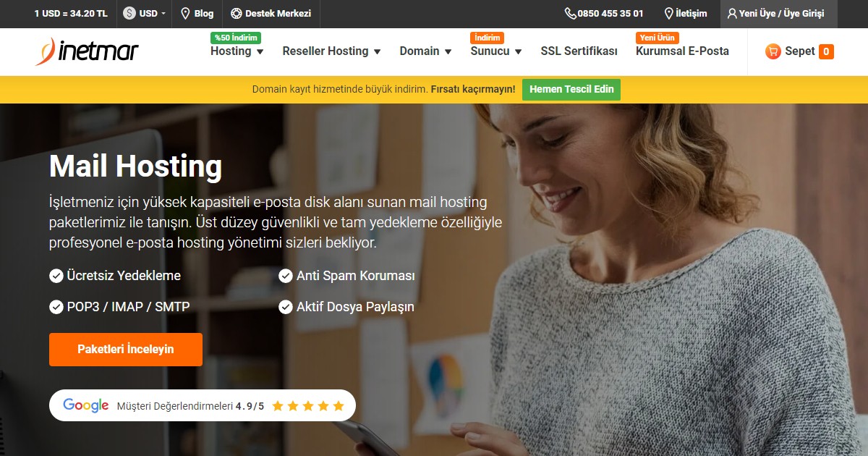Open the Kurumsal E-Posta menu item
This screenshot has width=868, height=456.
[x=682, y=51]
